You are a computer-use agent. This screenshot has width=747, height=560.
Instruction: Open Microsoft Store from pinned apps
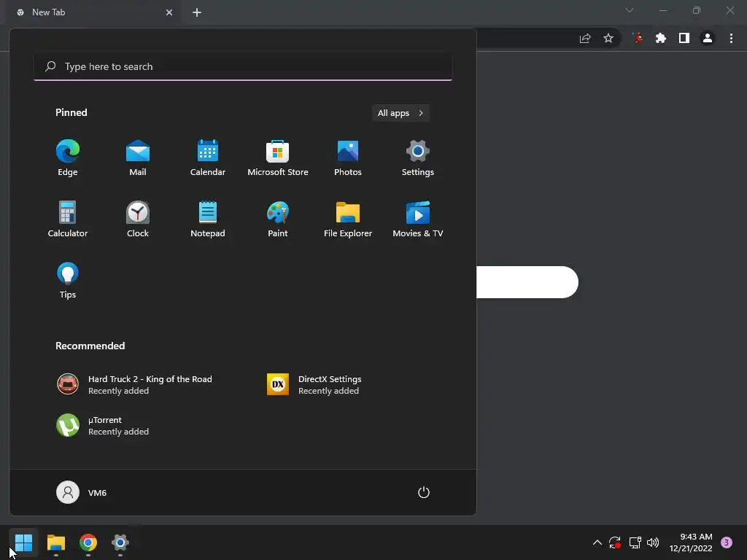(x=278, y=157)
